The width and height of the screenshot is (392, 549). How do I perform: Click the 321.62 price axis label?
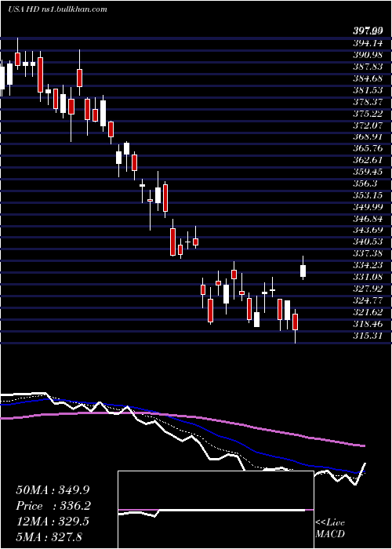coord(368,312)
